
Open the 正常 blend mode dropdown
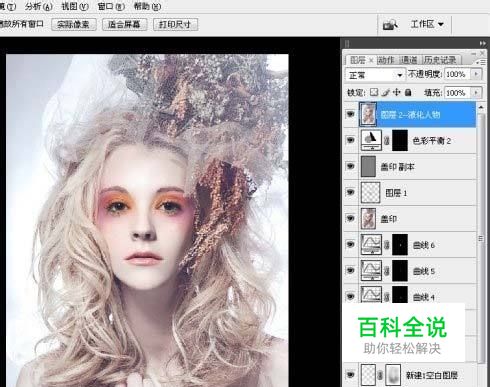(375, 75)
